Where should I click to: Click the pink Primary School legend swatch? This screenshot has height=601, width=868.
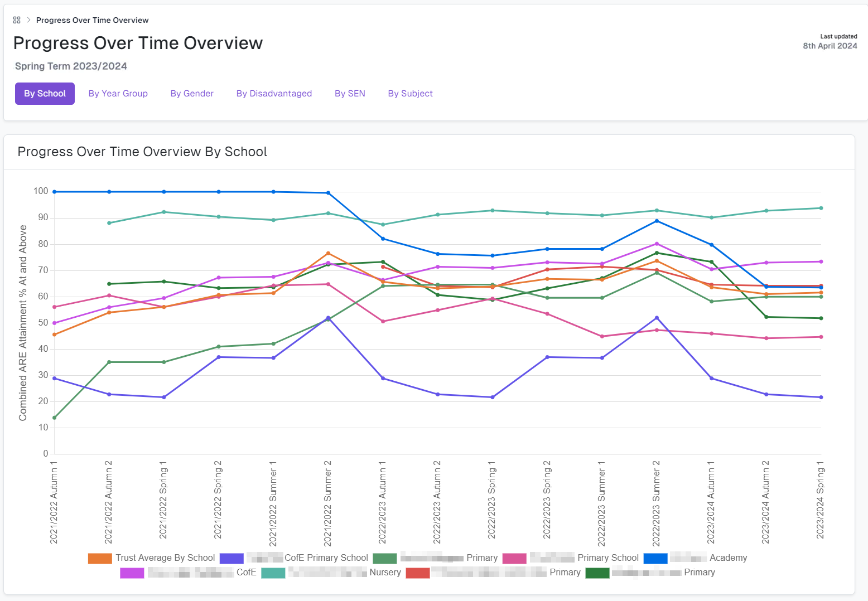coord(514,558)
